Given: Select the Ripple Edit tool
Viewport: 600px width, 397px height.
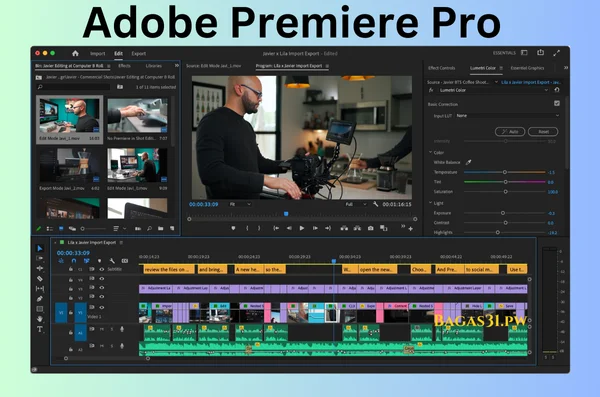Looking at the screenshot, I should (40, 268).
